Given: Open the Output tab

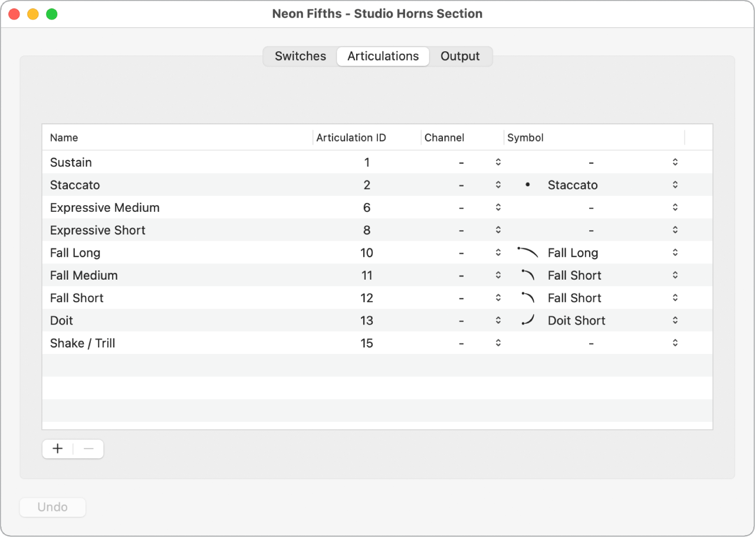Looking at the screenshot, I should 460,57.
